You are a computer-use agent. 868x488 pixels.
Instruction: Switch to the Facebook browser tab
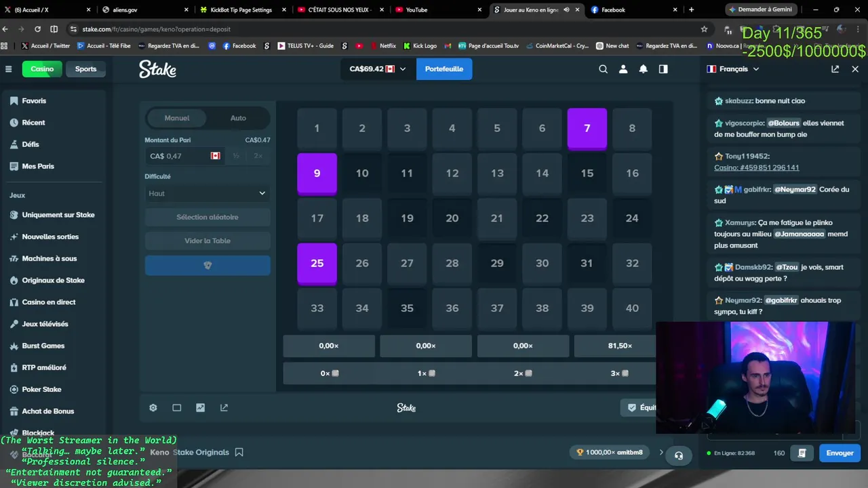click(633, 9)
